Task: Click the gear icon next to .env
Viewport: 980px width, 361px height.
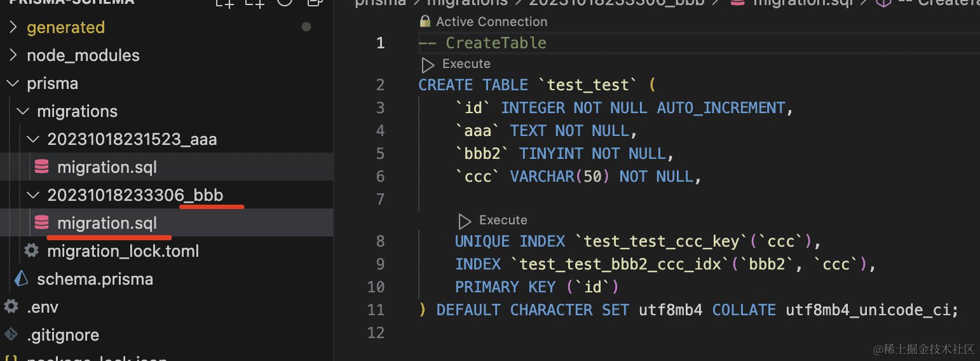Action: pyautogui.click(x=11, y=306)
